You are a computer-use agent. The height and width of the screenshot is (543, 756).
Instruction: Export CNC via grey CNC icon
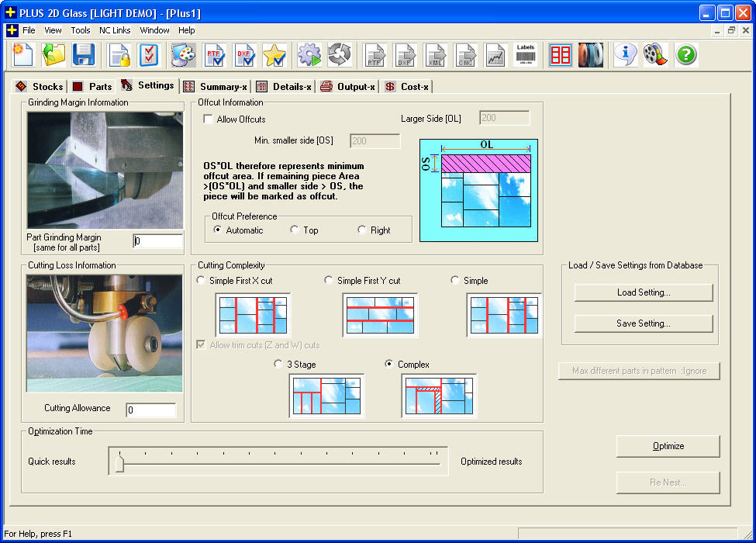tap(465, 54)
